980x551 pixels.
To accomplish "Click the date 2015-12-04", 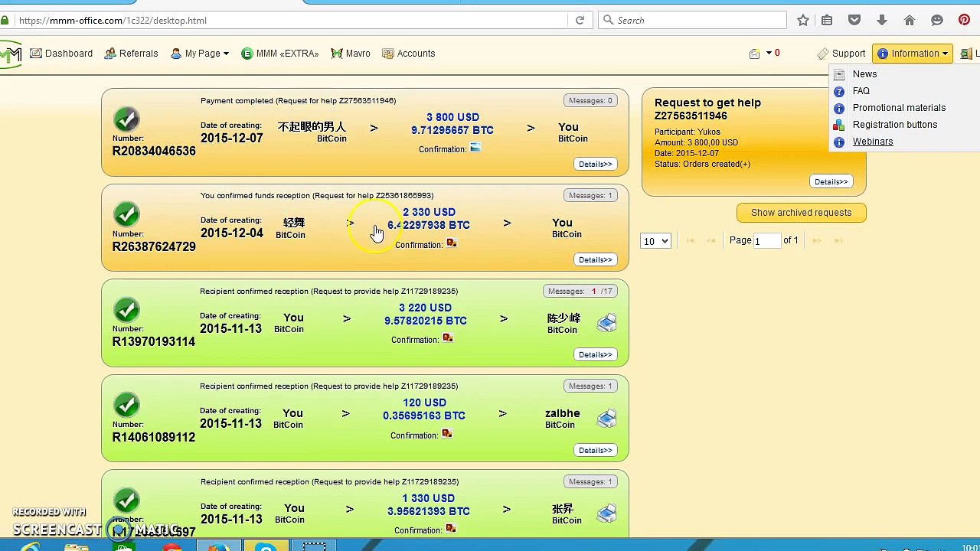I will [231, 233].
